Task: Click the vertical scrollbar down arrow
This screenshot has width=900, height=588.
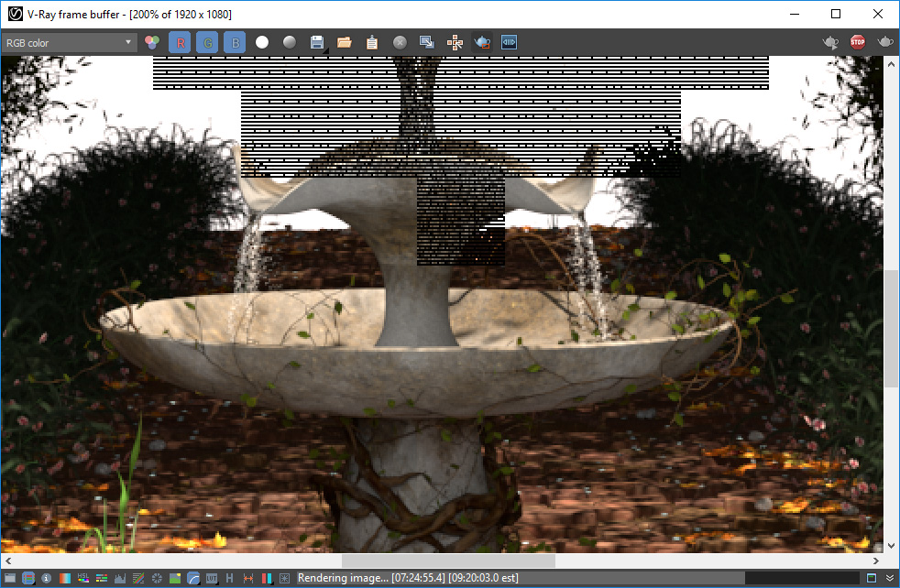Action: pyautogui.click(x=891, y=546)
